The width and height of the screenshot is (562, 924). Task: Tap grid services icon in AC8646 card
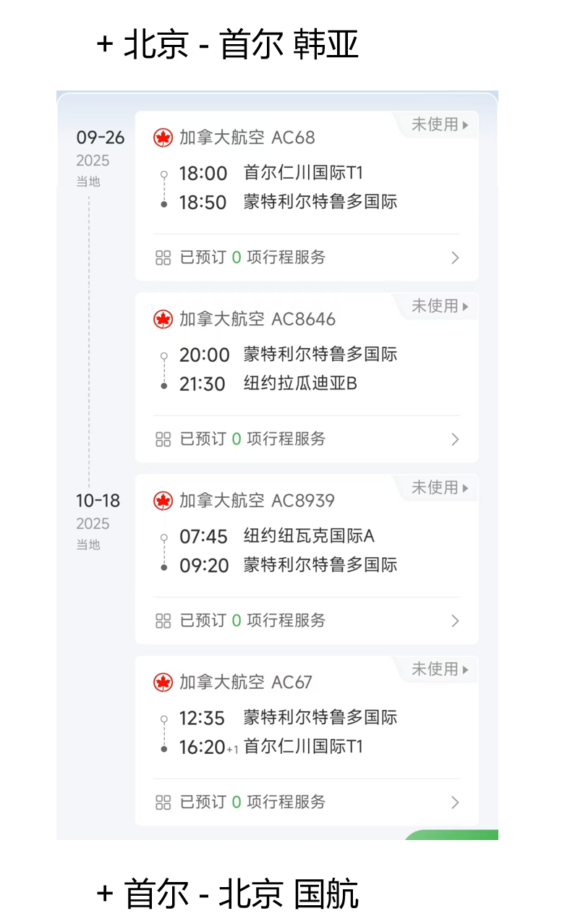tap(163, 439)
